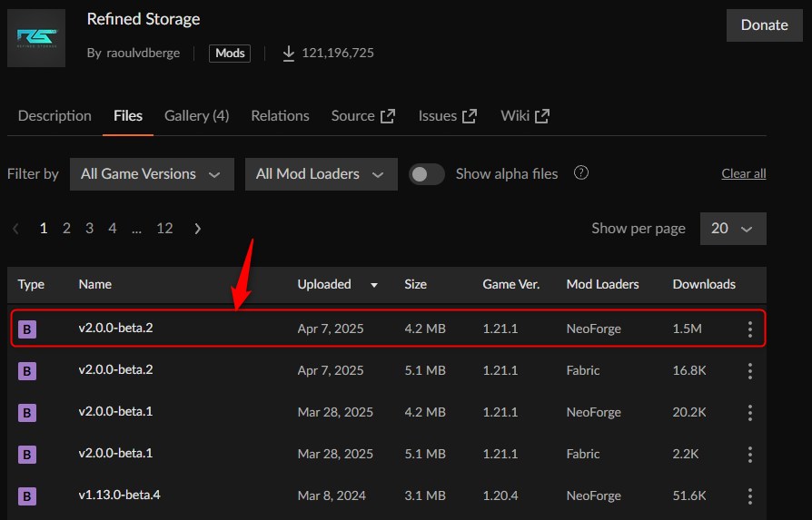
Task: Open the All Game Versions dropdown
Action: (152, 174)
